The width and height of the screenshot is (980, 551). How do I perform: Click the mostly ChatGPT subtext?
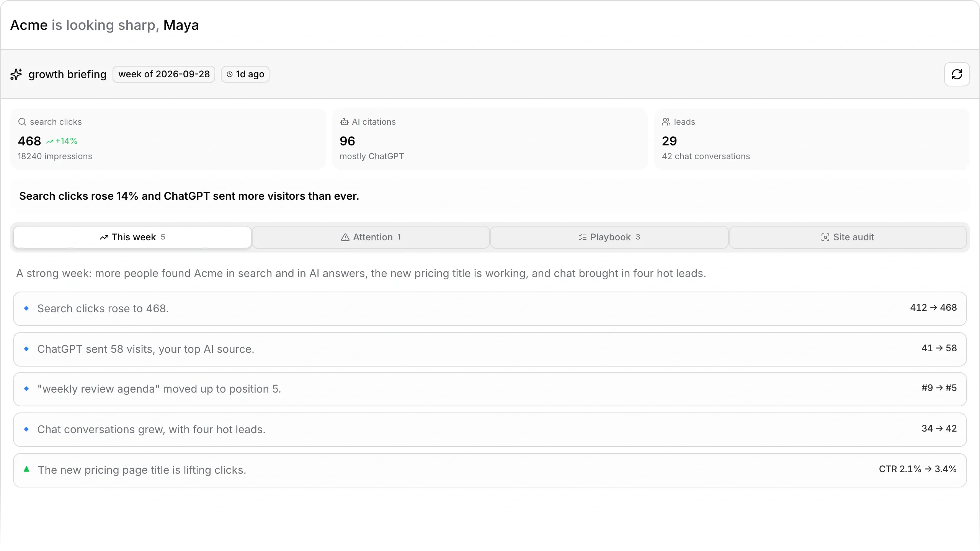pos(372,156)
